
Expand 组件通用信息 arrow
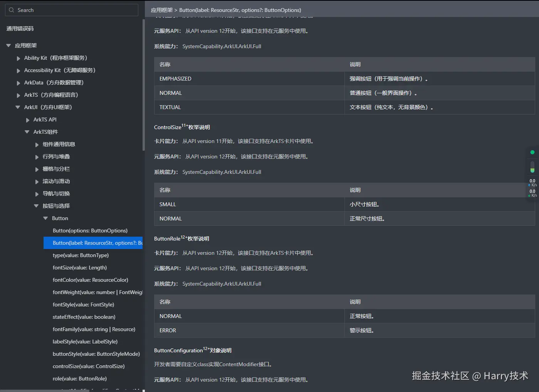(37, 145)
